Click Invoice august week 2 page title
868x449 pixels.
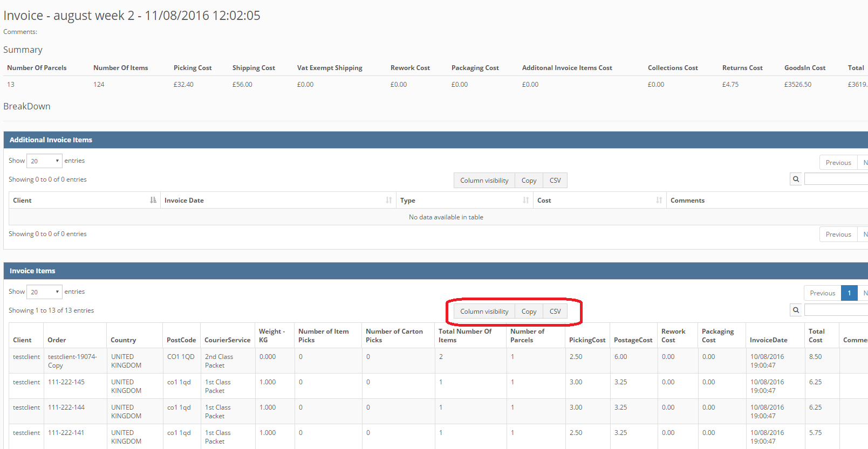tap(132, 16)
